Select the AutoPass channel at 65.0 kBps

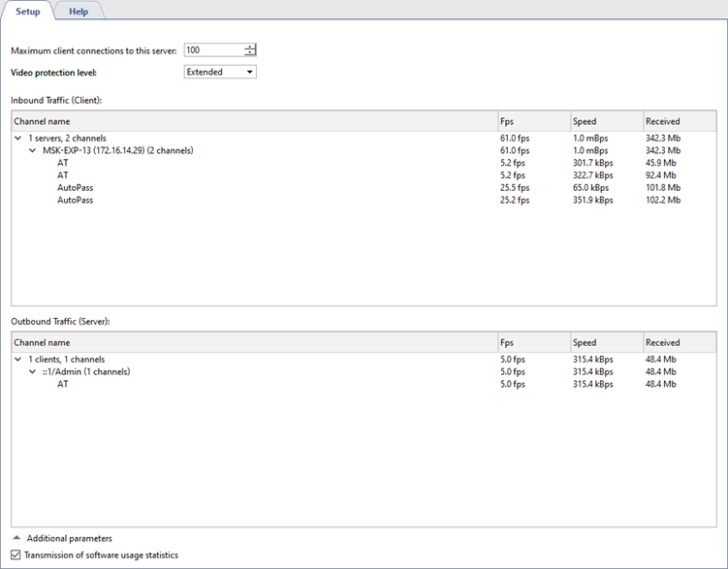tap(75, 188)
